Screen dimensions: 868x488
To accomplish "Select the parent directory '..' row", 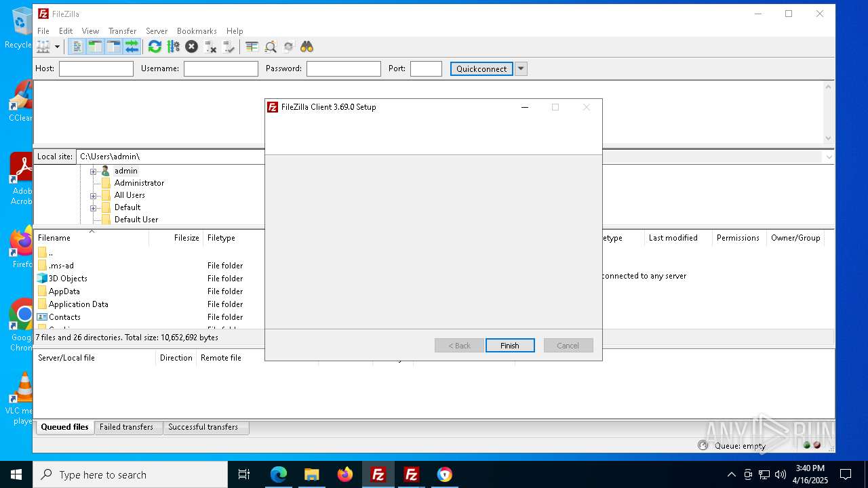I will coord(149,253).
